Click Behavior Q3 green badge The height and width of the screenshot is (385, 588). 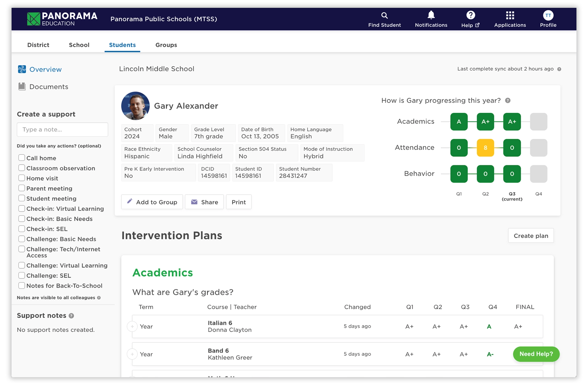coord(512,174)
